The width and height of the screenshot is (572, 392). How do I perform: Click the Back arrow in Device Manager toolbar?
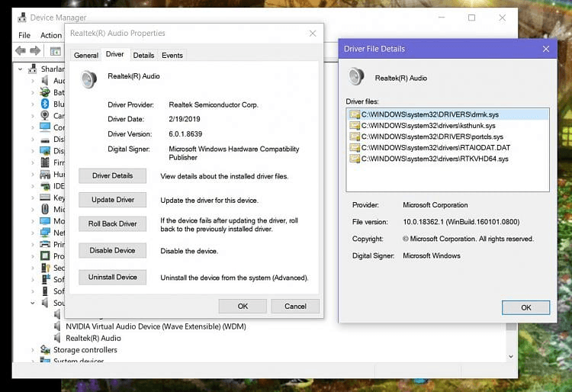pyautogui.click(x=21, y=50)
